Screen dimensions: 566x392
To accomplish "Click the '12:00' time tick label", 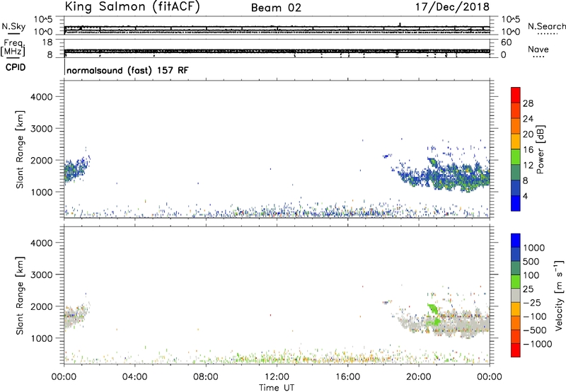I will tap(277, 377).
